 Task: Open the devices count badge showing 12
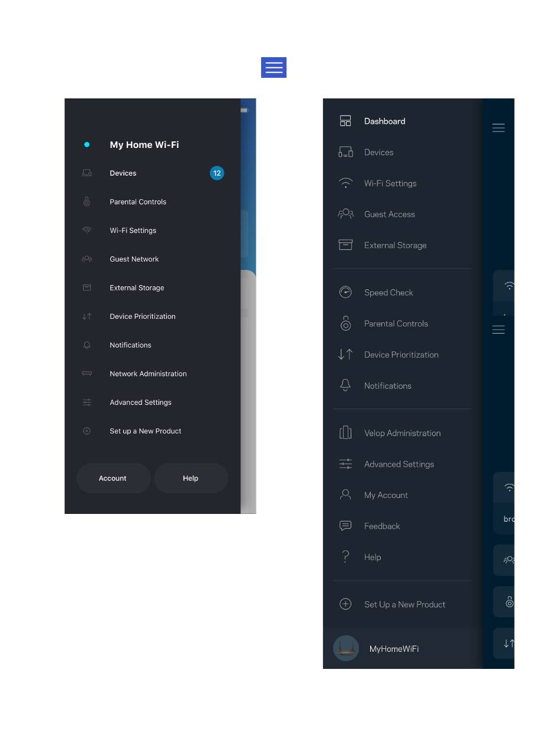coord(217,173)
